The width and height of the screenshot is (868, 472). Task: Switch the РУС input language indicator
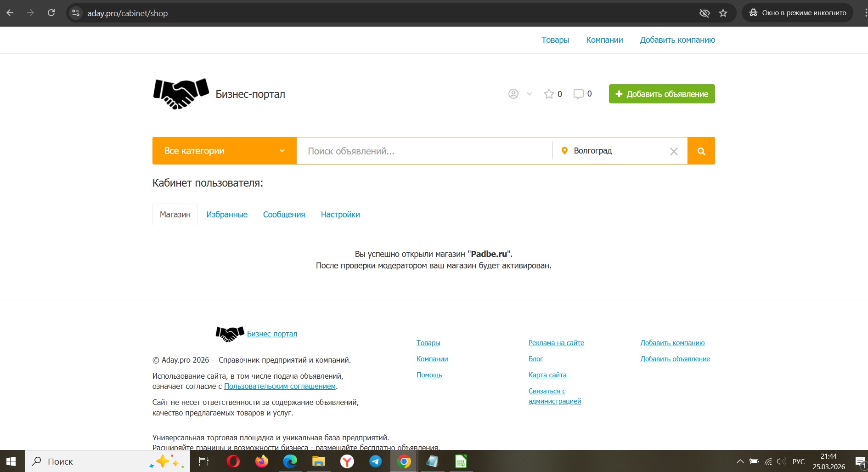tap(799, 461)
